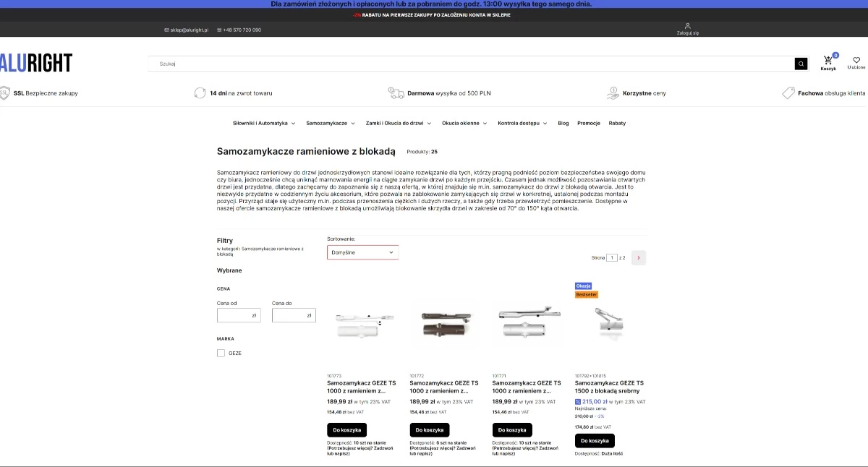Click 'Dostępność: Duża ilość' text
Screen dimensions: 868x467
point(599,454)
